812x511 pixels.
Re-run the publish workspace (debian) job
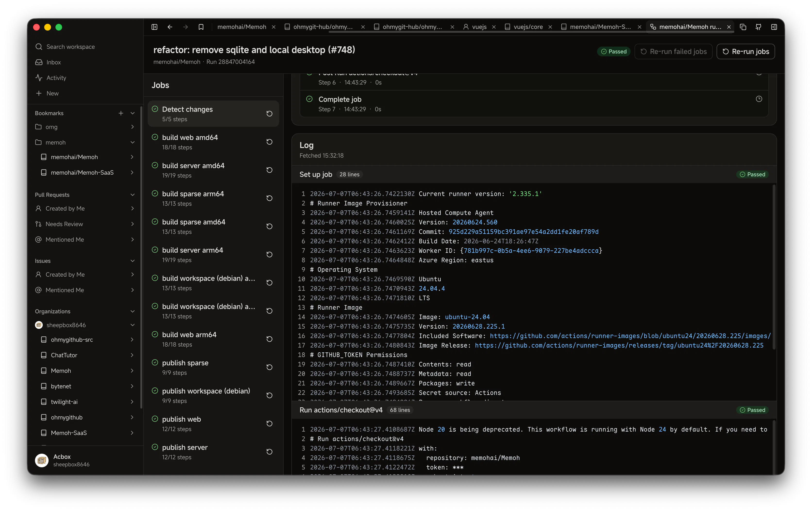coord(270,395)
